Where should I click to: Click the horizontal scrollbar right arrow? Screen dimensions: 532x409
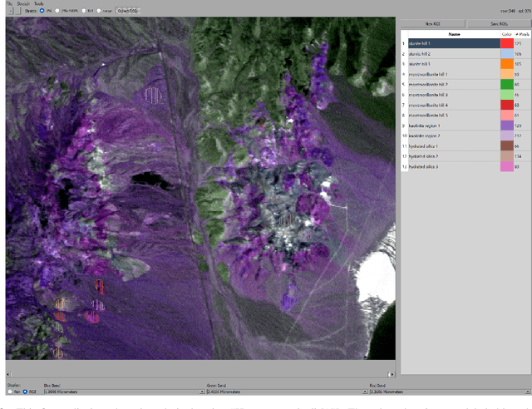pos(391,375)
